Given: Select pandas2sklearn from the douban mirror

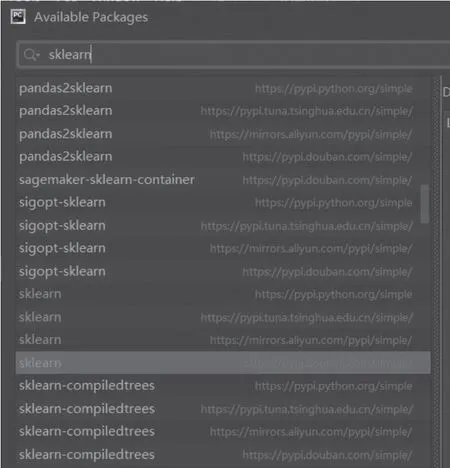Looking at the screenshot, I should [223, 157].
